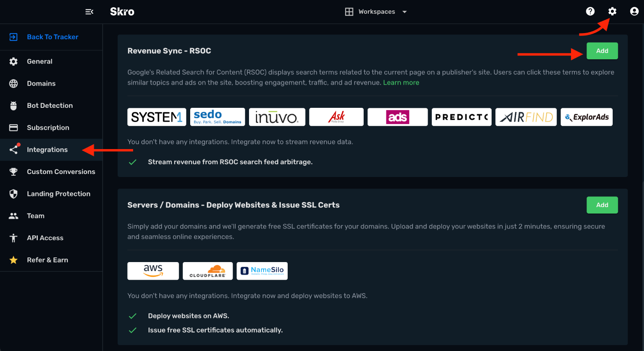Click the Team people icon
This screenshot has width=644, height=351.
coord(13,216)
